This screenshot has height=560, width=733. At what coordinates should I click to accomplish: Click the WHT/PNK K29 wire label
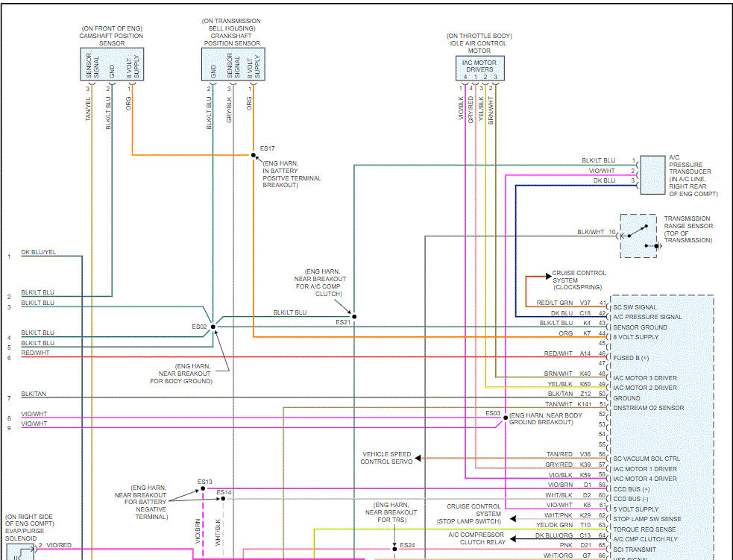568,515
